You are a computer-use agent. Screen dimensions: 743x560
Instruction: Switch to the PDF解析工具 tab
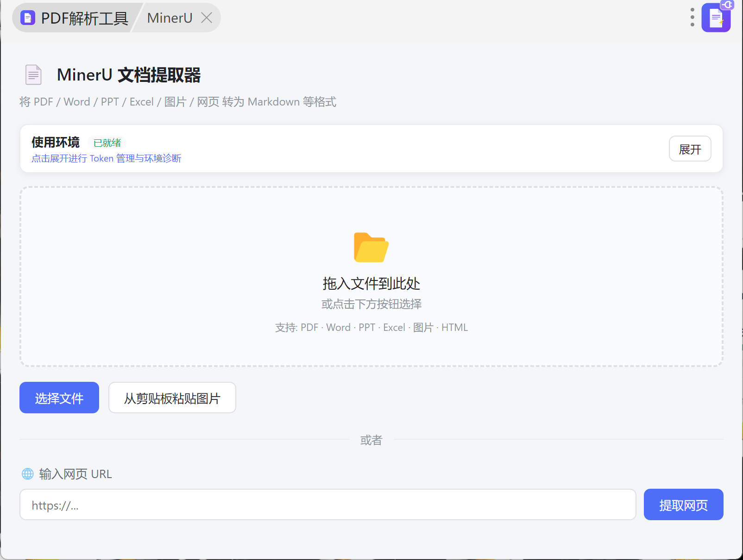point(75,18)
